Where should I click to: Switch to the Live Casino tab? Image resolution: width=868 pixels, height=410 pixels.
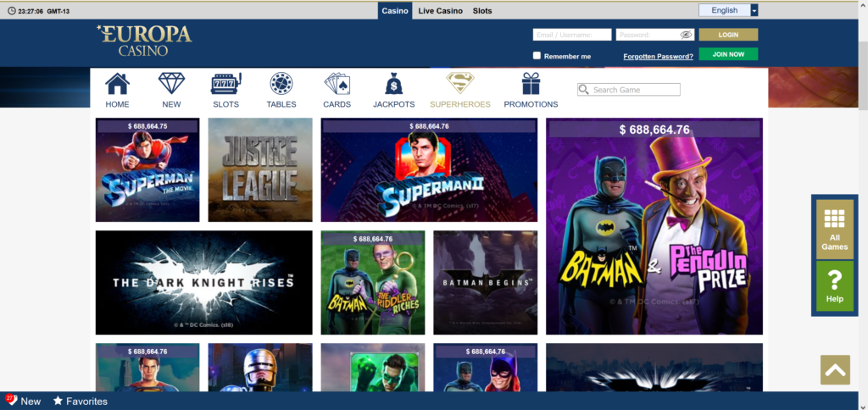click(x=441, y=10)
